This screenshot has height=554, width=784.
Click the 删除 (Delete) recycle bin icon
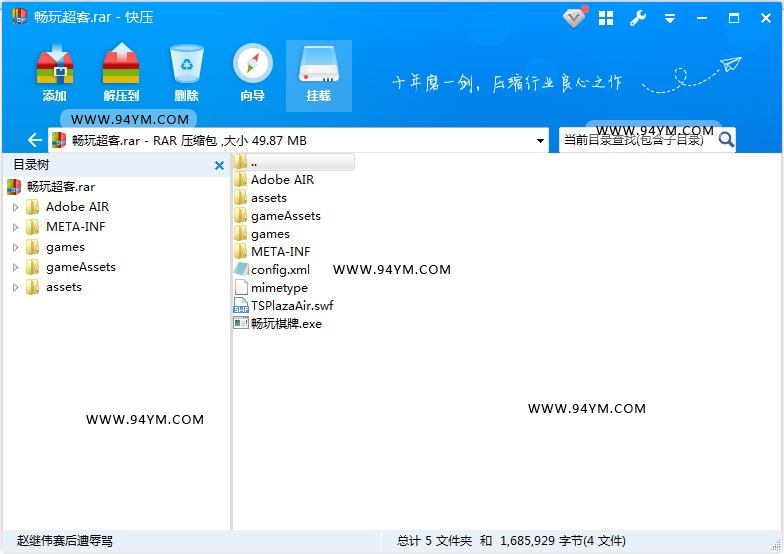(186, 73)
